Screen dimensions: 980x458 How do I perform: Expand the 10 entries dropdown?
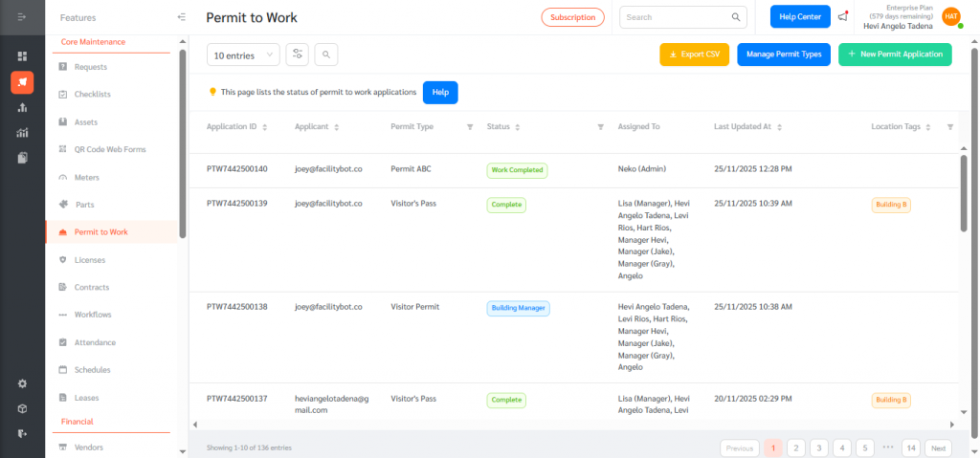(243, 55)
